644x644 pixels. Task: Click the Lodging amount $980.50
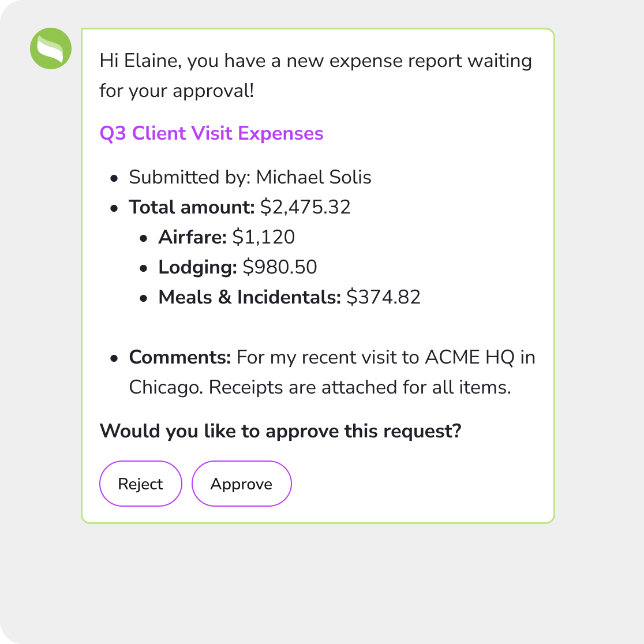[x=280, y=267]
